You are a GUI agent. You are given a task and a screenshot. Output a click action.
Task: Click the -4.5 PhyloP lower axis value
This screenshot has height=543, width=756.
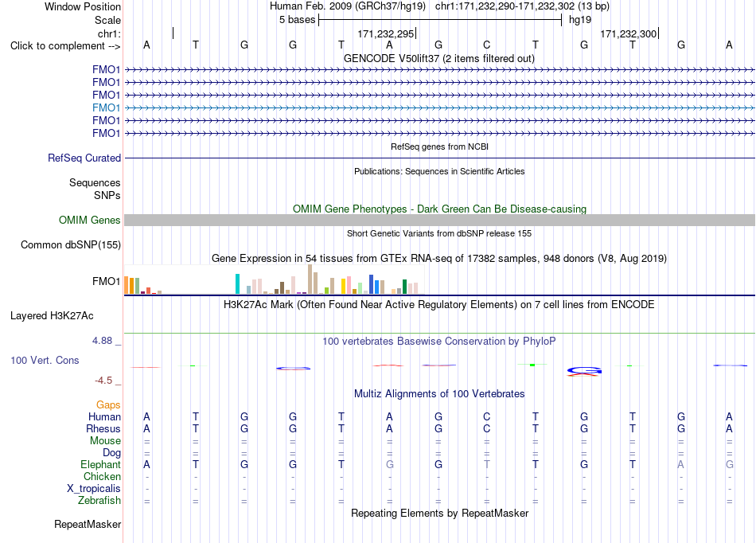[x=103, y=381]
